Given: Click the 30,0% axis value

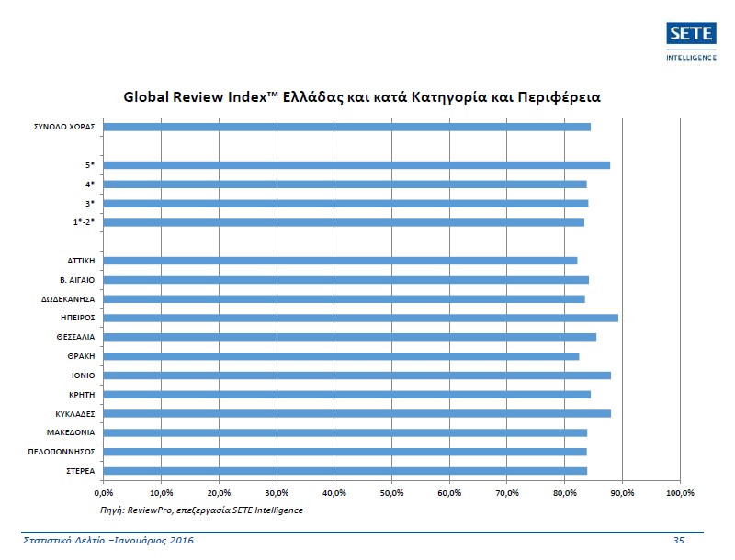Looking at the screenshot, I should click(277, 493).
